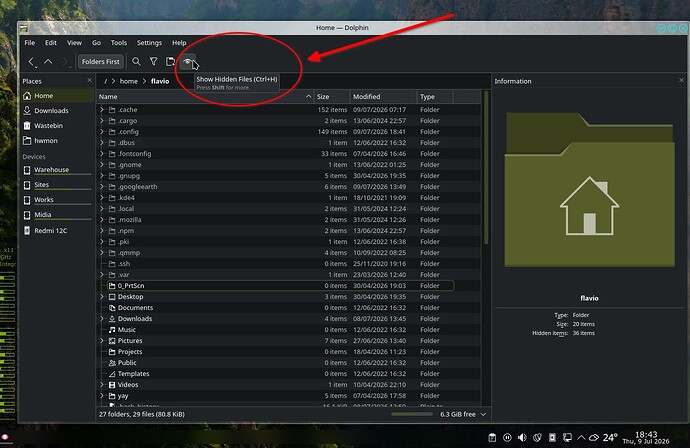Image resolution: width=690 pixels, height=448 pixels.
Task: Toggle Show Hidden Files eye icon
Action: [187, 62]
